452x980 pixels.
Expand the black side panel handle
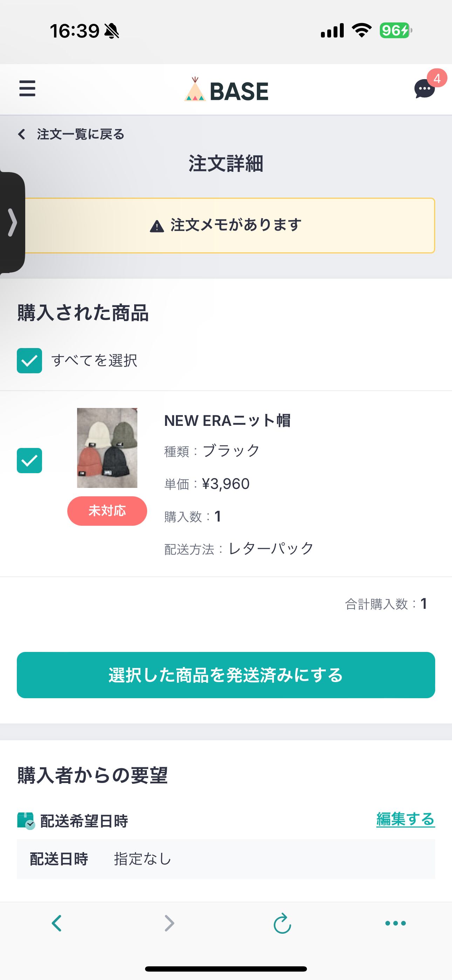(x=12, y=222)
